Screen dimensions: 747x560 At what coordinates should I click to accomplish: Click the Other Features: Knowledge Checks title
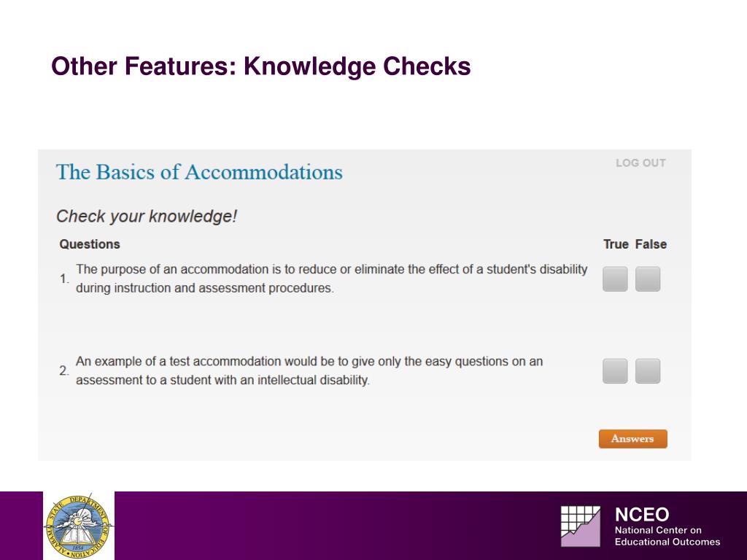pyautogui.click(x=261, y=66)
